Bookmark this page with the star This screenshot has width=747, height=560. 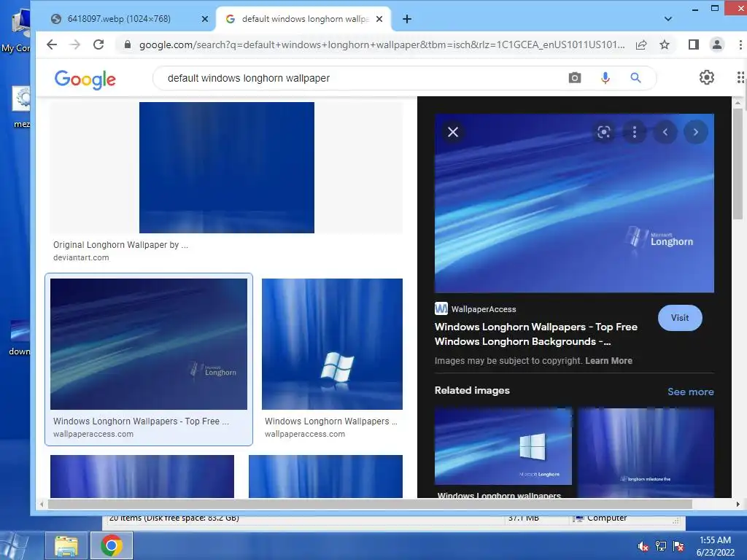coord(665,44)
